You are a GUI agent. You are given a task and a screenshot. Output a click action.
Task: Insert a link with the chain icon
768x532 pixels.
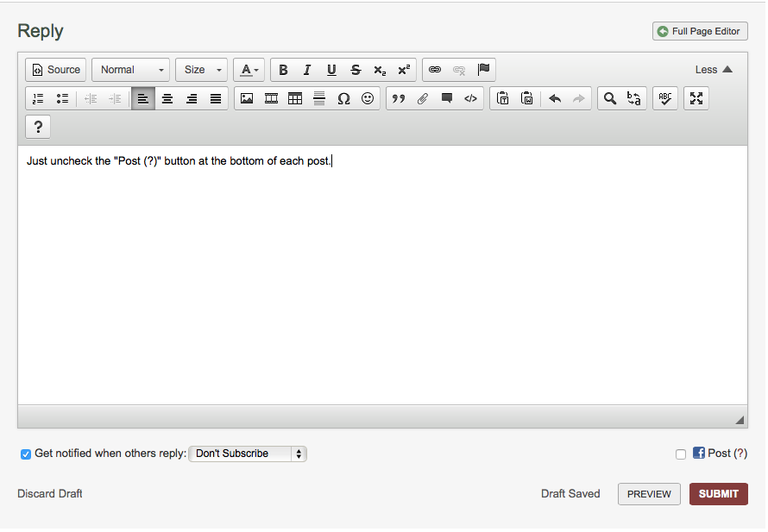click(435, 70)
